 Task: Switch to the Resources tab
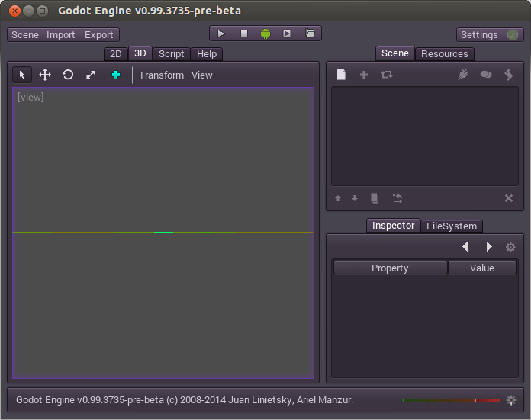tap(444, 53)
